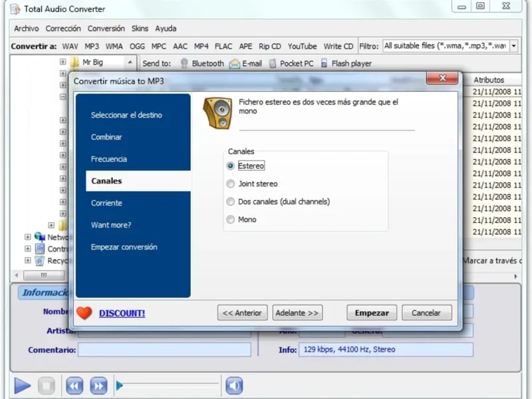Click the Stop button in player bar
This screenshot has height=399, width=532.
(47, 386)
